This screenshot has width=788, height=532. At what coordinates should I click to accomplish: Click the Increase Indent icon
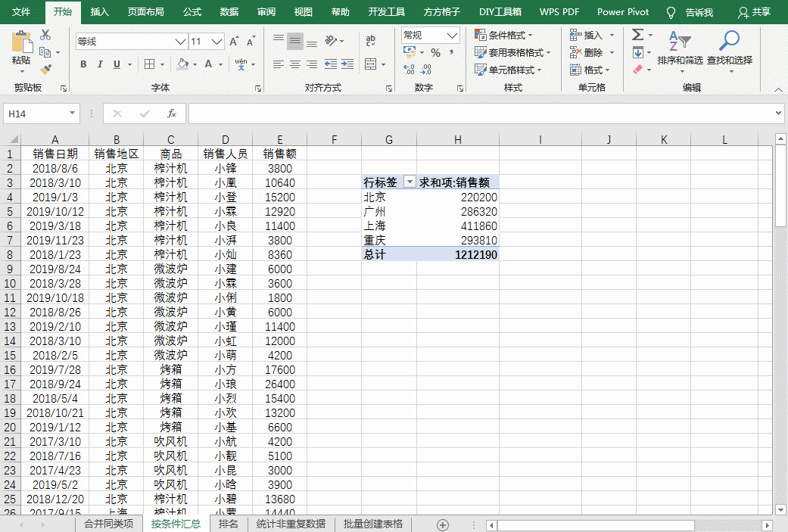coord(347,64)
